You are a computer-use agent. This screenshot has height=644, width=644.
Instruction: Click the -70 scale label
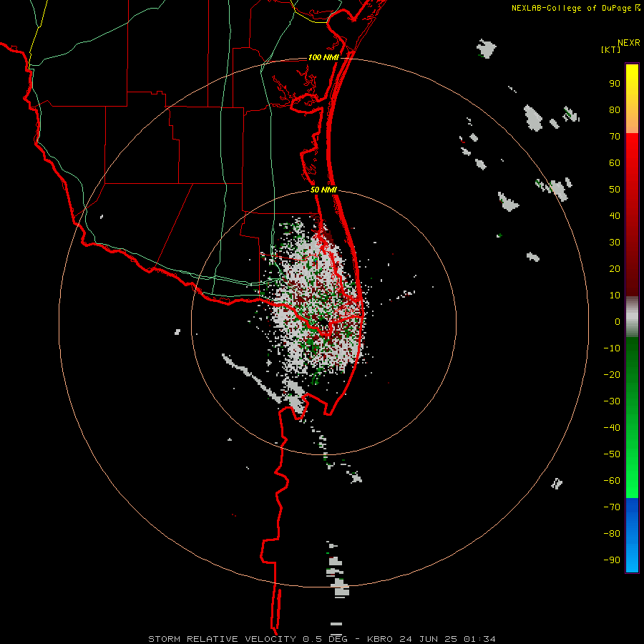612,507
